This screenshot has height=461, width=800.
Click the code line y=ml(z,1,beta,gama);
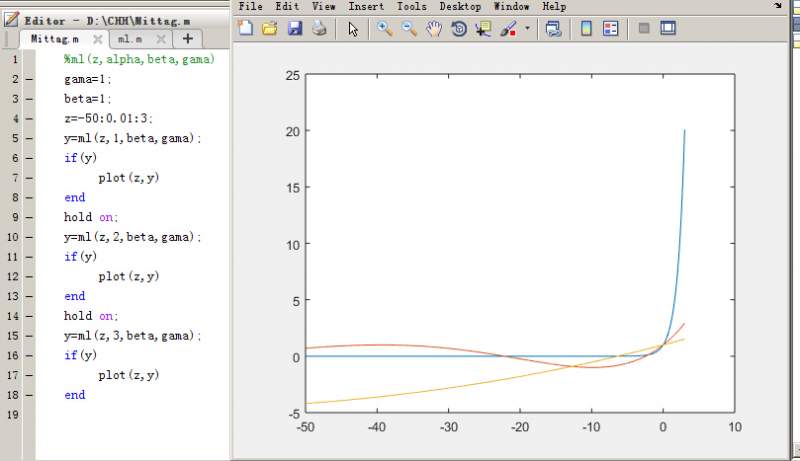coord(133,138)
